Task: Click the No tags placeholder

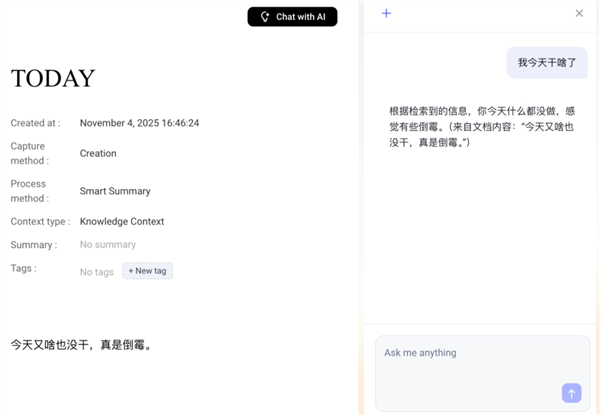Action: click(97, 272)
